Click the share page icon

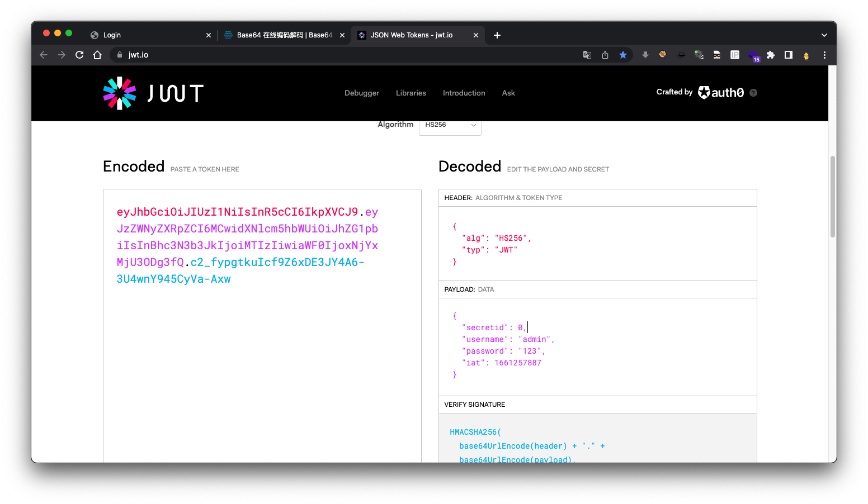(605, 55)
